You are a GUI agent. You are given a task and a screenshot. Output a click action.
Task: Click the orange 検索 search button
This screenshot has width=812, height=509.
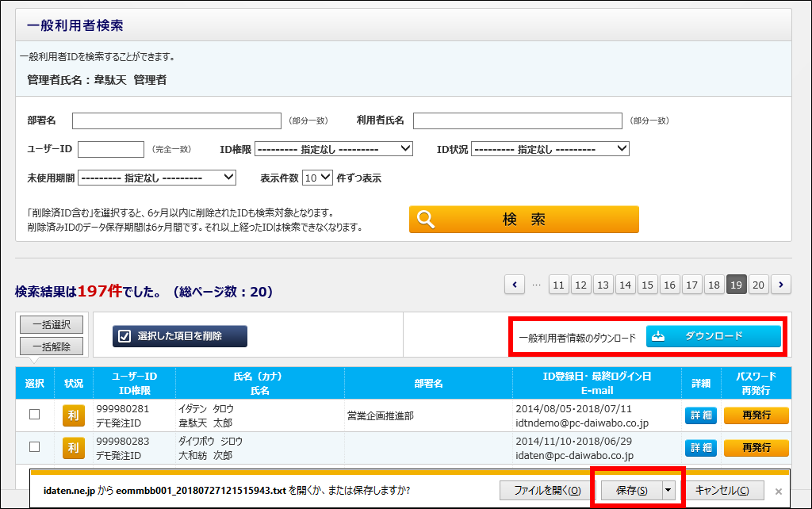coord(523,220)
